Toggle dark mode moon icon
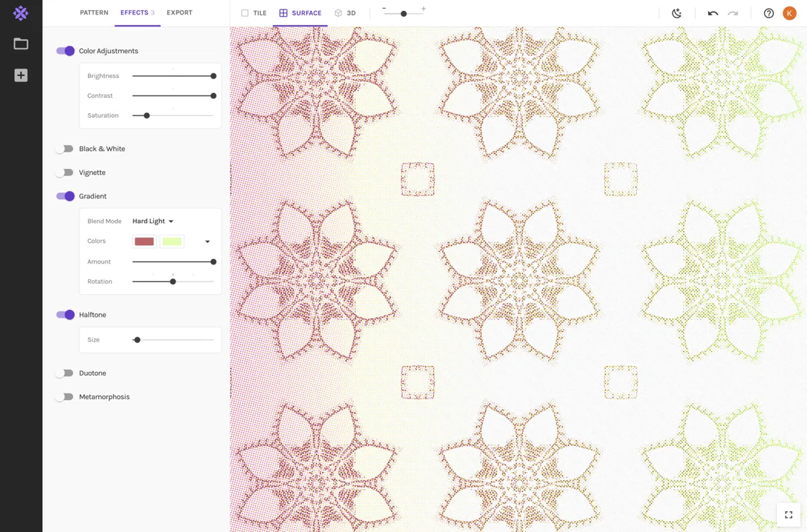This screenshot has width=807, height=532. click(x=677, y=13)
